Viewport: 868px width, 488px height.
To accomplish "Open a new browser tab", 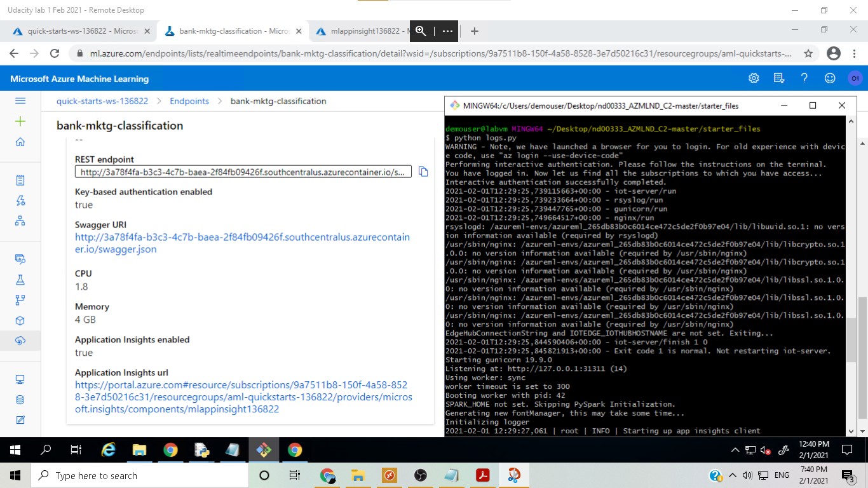I will (x=474, y=30).
